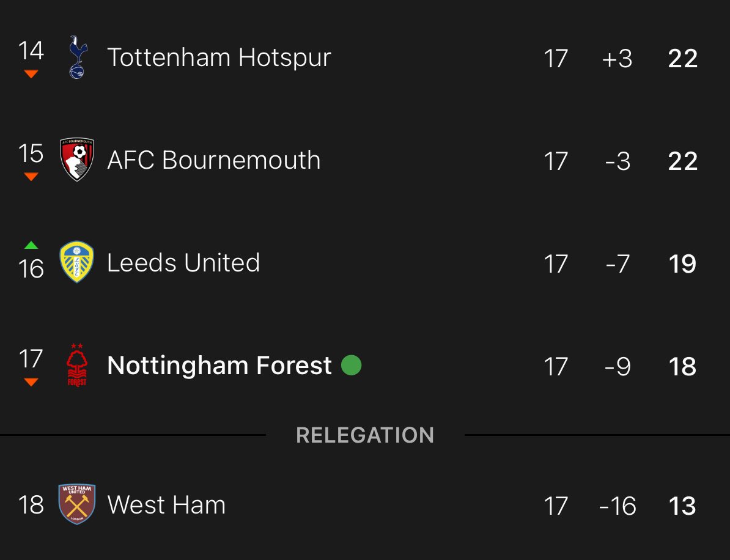Tap the Tottenham Hotspur crest icon
Image resolution: width=730 pixels, height=560 pixels.
click(x=77, y=57)
